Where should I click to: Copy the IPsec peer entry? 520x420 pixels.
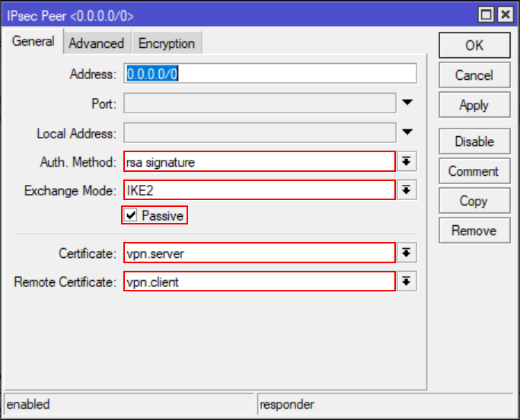(474, 201)
